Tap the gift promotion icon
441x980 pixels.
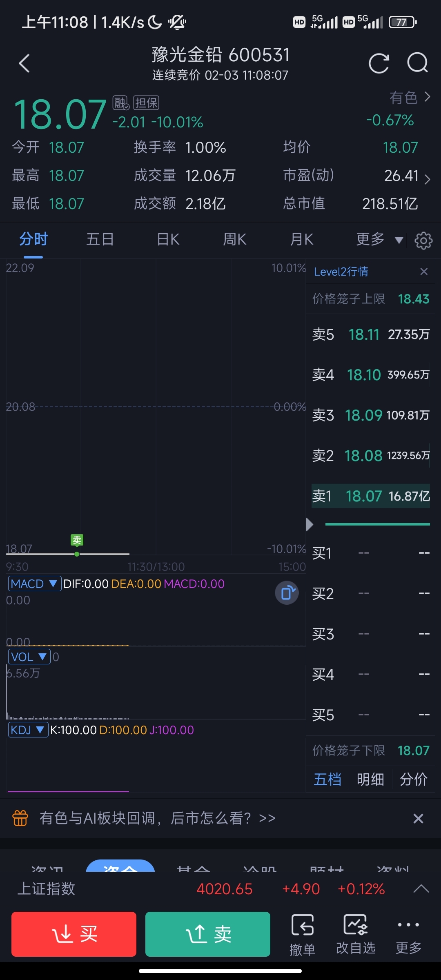click(x=20, y=818)
